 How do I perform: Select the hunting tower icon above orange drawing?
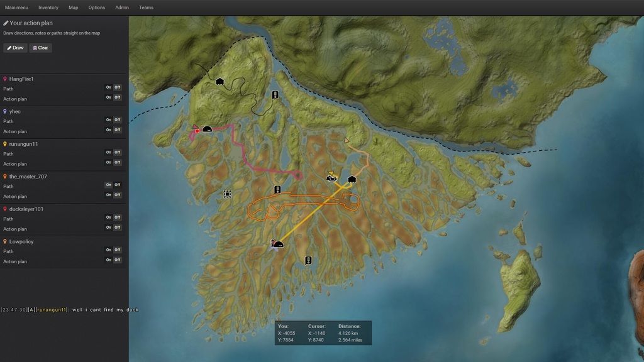click(277, 190)
